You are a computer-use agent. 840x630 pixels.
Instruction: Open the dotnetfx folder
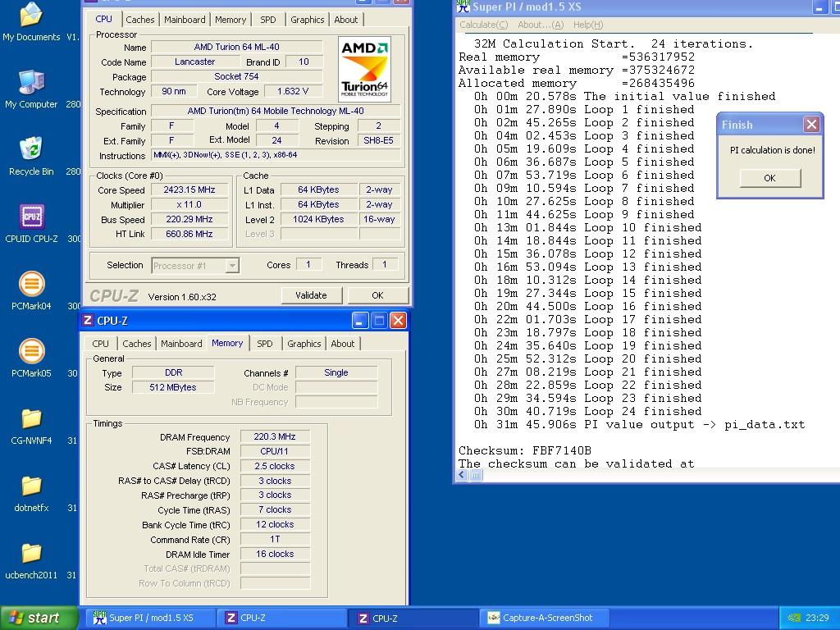tap(31, 492)
